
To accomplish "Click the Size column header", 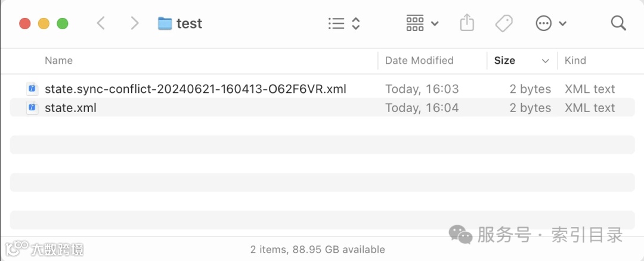I will point(504,61).
